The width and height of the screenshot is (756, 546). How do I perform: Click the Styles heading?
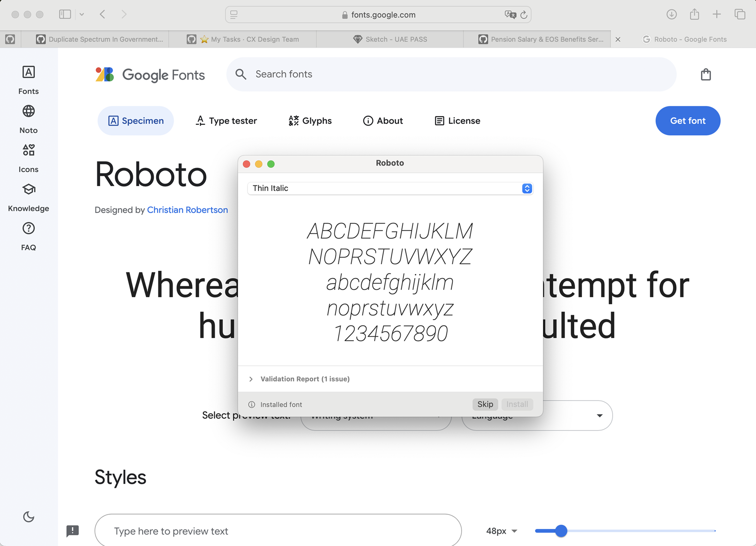[120, 477]
